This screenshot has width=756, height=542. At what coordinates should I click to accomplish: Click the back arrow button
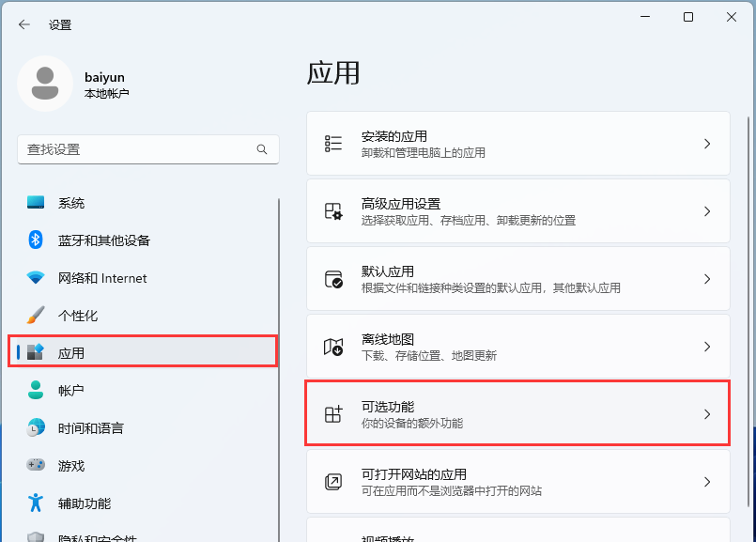(x=23, y=25)
